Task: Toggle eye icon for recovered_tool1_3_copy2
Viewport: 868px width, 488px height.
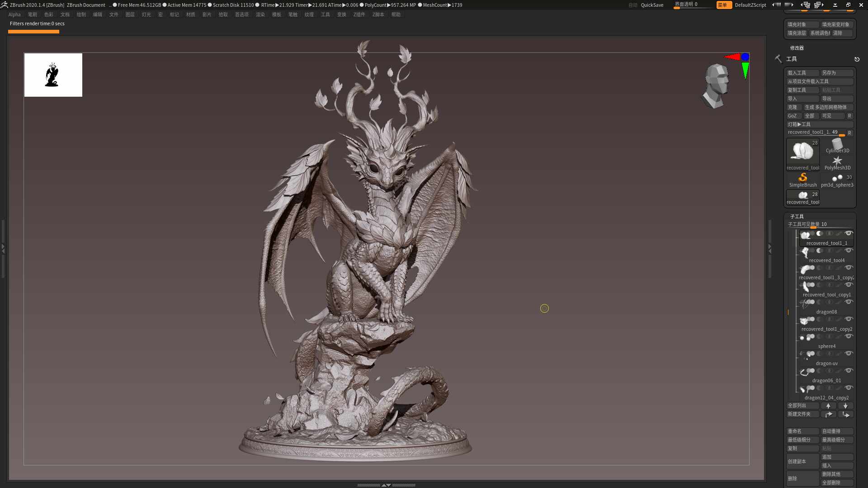Action: pos(849,267)
